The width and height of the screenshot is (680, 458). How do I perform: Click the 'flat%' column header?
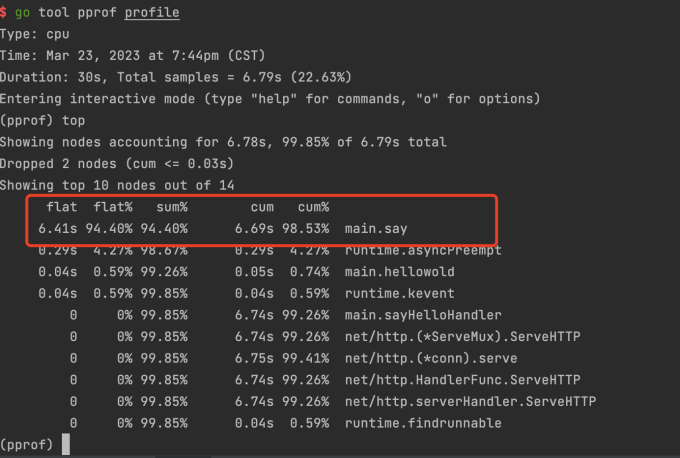click(x=114, y=207)
